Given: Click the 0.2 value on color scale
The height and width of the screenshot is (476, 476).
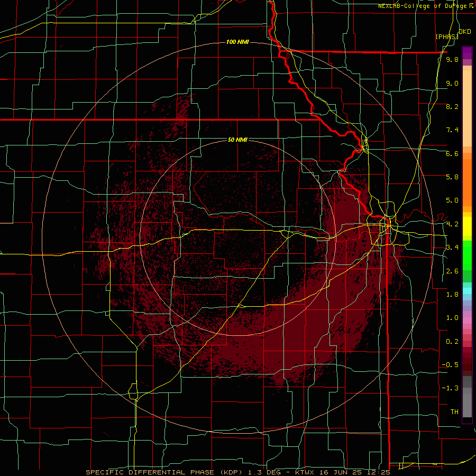Looking at the screenshot, I should (452, 342).
